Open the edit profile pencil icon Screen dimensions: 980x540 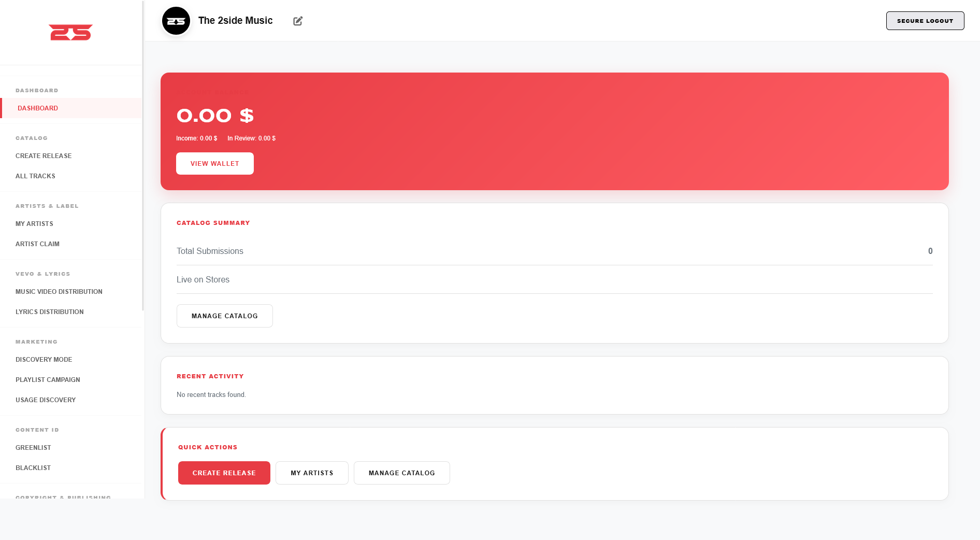click(298, 21)
